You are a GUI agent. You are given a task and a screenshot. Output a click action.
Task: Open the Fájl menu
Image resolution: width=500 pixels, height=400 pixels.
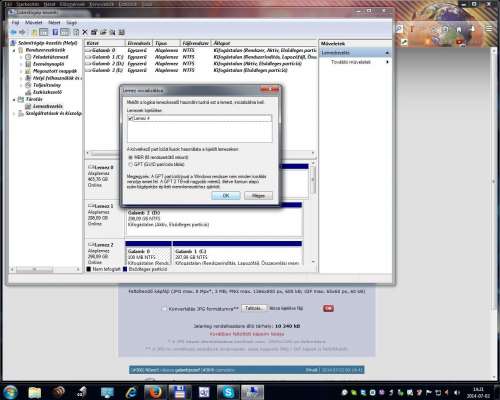(x=15, y=22)
